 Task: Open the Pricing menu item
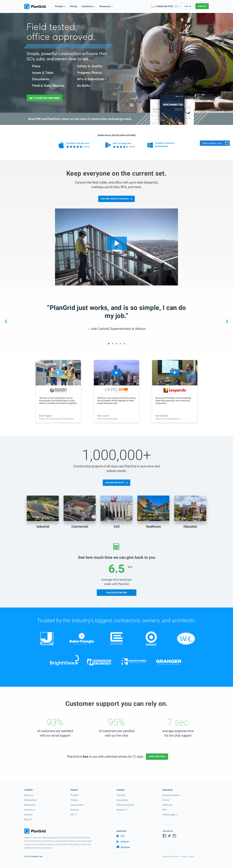(x=73, y=6)
